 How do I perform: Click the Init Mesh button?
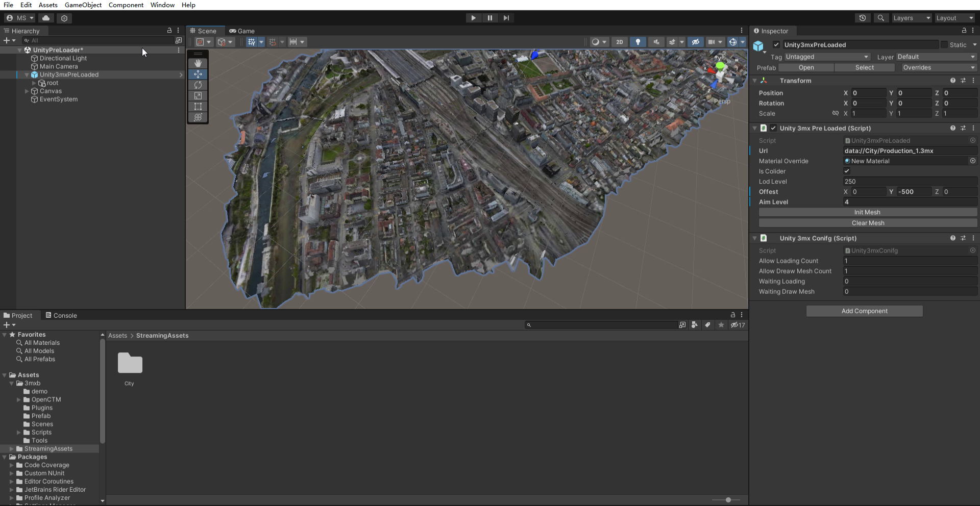point(868,212)
